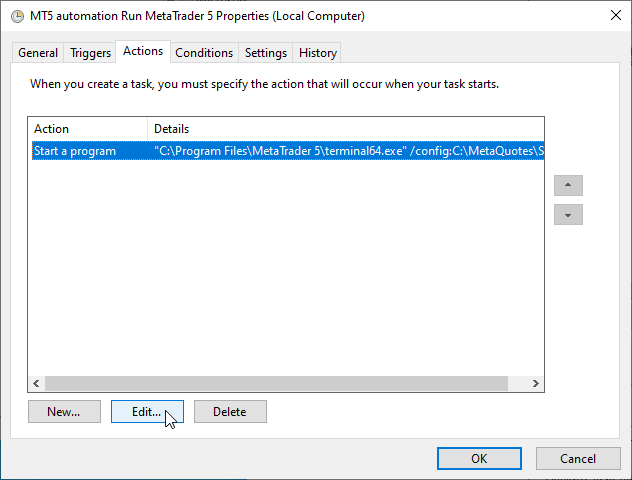Select the Actions tab
632x480 pixels.
(143, 51)
